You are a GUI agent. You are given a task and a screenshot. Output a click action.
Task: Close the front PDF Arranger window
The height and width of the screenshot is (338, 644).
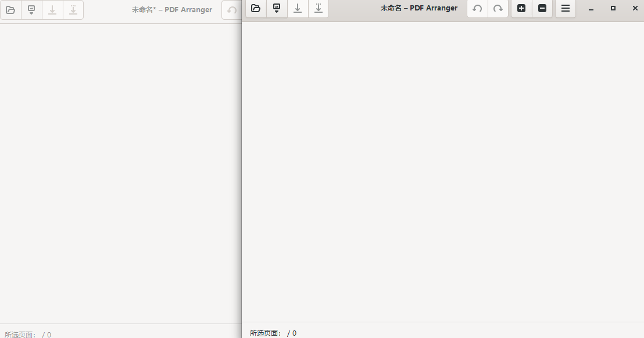pyautogui.click(x=635, y=8)
